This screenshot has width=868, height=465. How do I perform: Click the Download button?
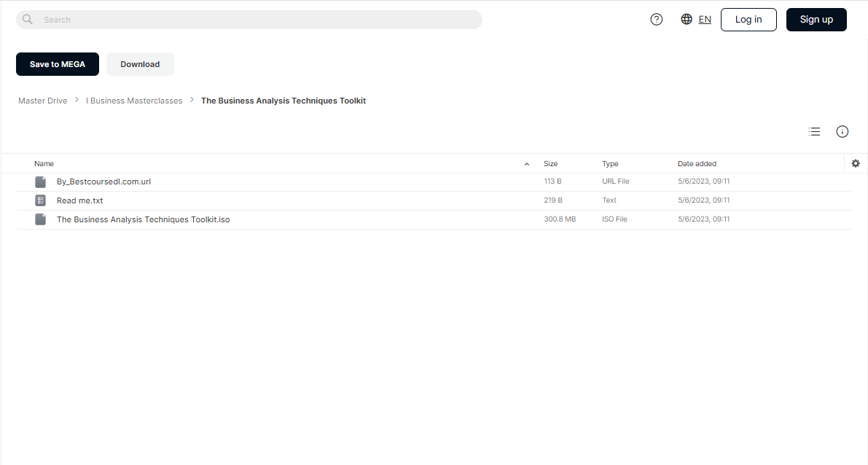(x=140, y=64)
